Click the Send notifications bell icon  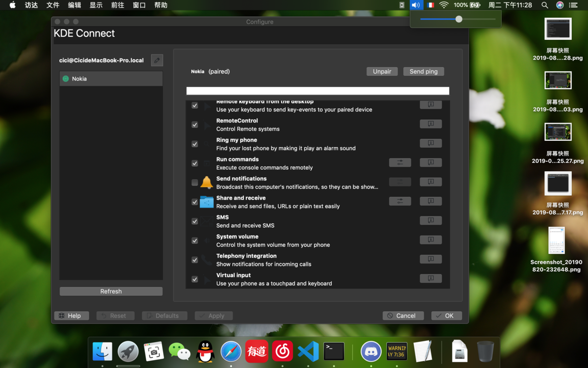[207, 183]
